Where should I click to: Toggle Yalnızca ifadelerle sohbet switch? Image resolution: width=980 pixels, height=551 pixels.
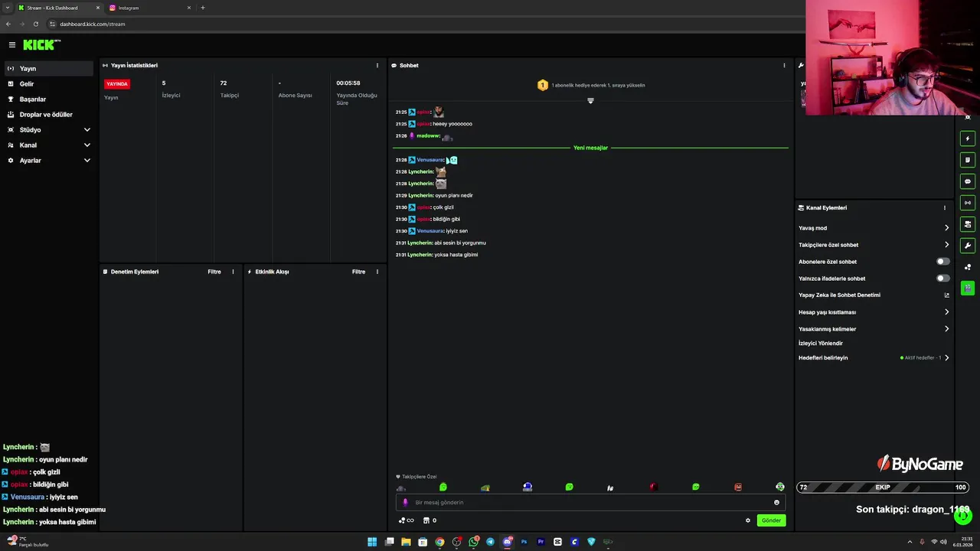click(x=942, y=279)
